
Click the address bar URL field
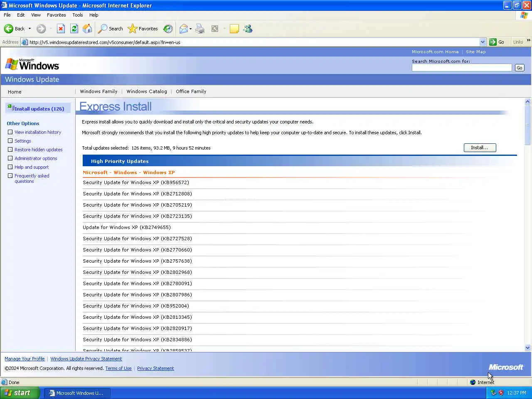point(254,42)
